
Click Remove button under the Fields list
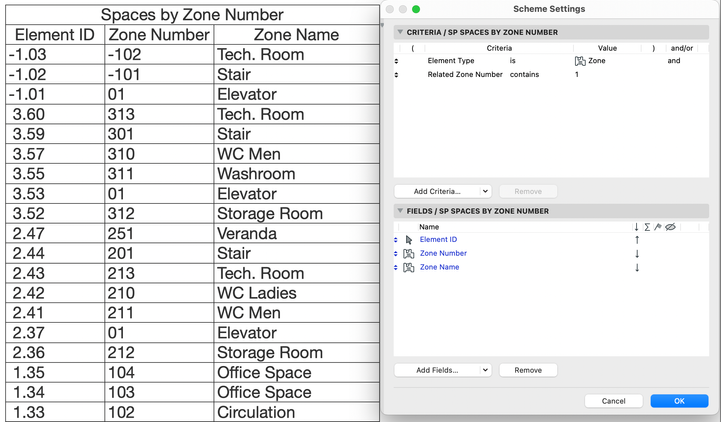click(528, 370)
